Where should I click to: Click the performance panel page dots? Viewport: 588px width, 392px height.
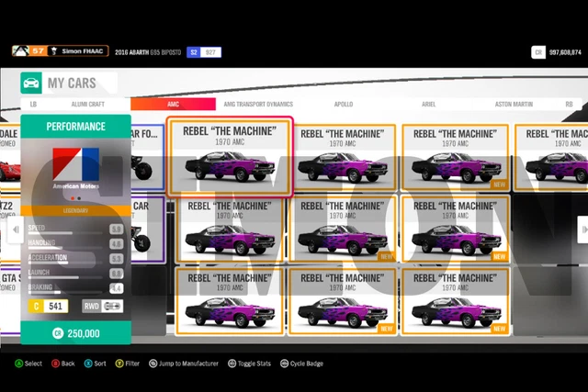click(75, 198)
